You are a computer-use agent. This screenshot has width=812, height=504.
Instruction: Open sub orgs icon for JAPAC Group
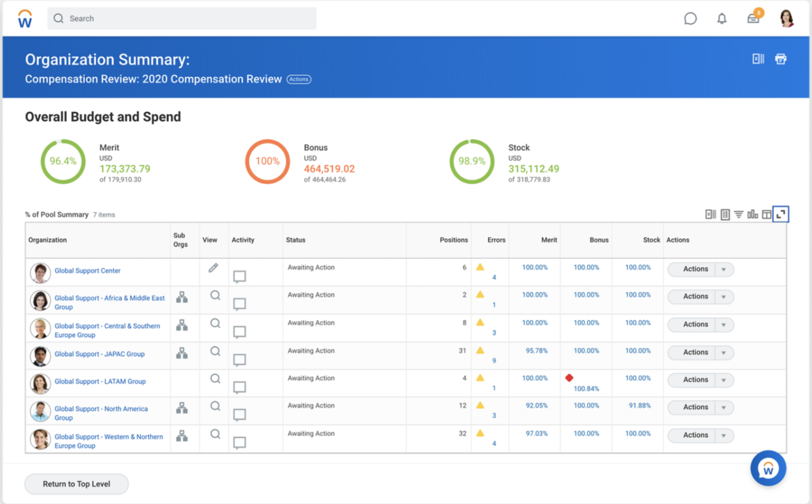[182, 353]
